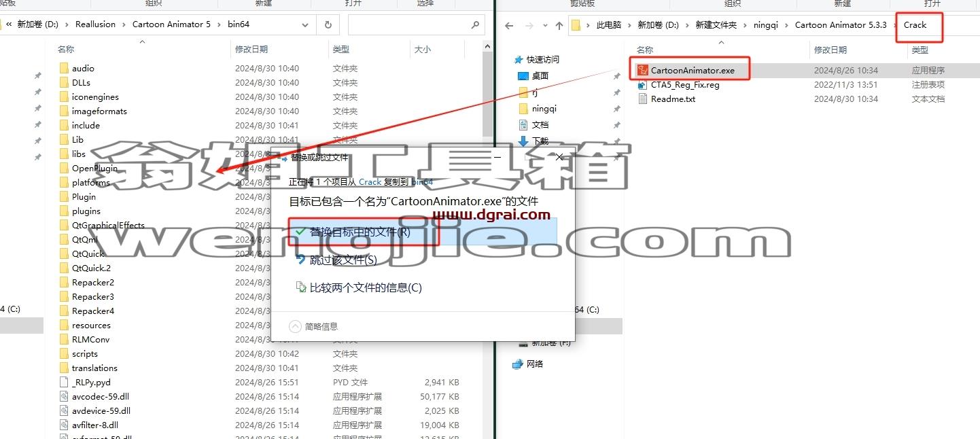This screenshot has height=439, width=980.
Task: Select Compare info for both files (比较两个文件的信息)
Action: [359, 287]
